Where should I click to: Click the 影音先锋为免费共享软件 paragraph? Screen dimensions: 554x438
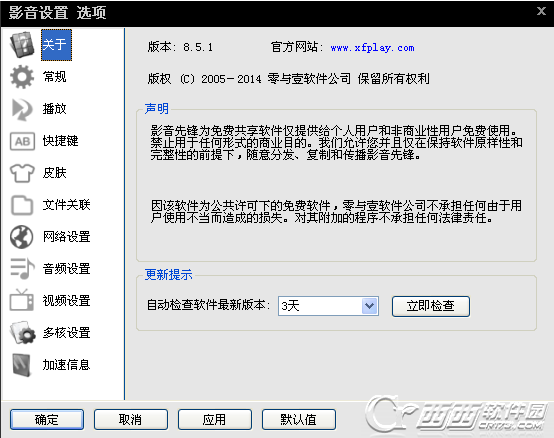click(336, 143)
